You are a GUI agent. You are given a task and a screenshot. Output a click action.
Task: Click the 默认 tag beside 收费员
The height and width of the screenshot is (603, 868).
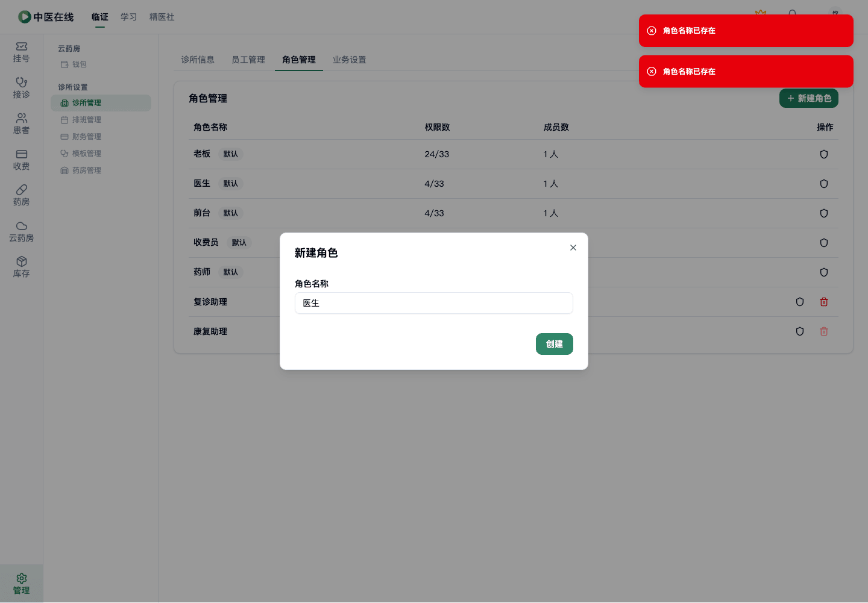(x=239, y=243)
